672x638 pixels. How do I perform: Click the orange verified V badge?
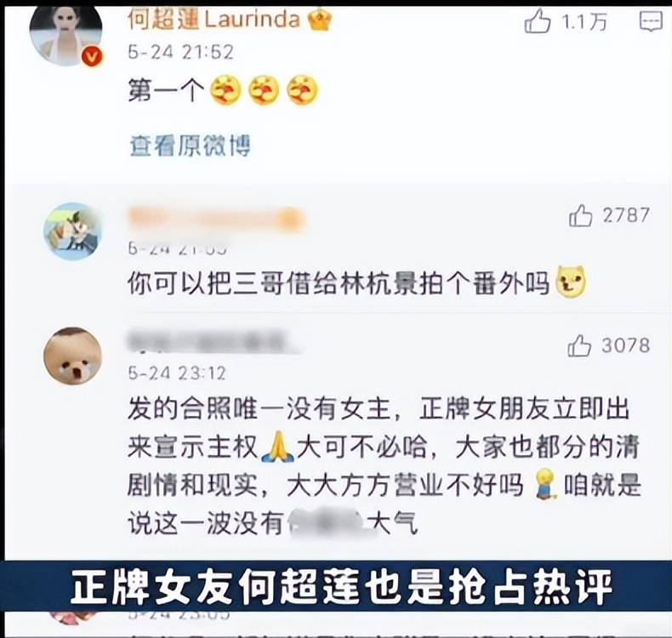point(92,56)
